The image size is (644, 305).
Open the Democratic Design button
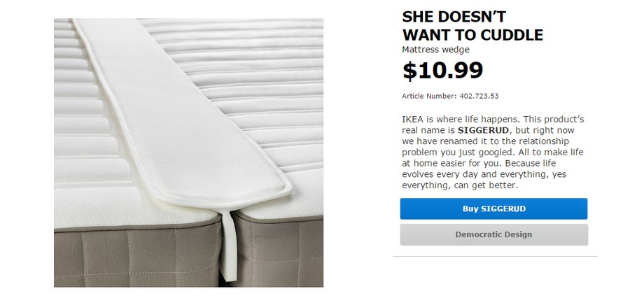[493, 235]
